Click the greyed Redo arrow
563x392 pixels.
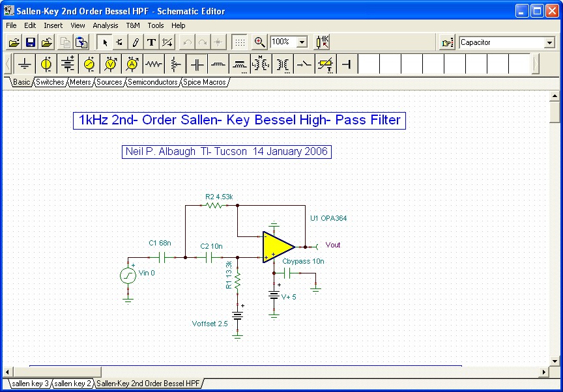click(203, 42)
